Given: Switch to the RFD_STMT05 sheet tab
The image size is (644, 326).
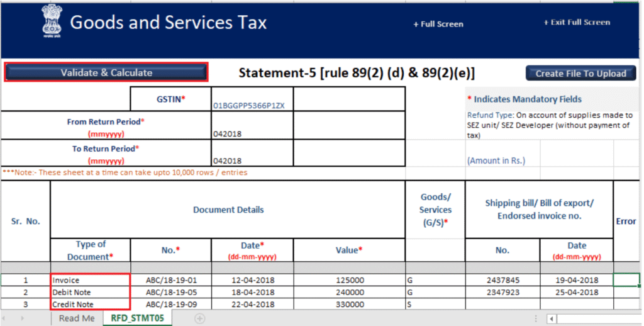Looking at the screenshot, I should [138, 318].
